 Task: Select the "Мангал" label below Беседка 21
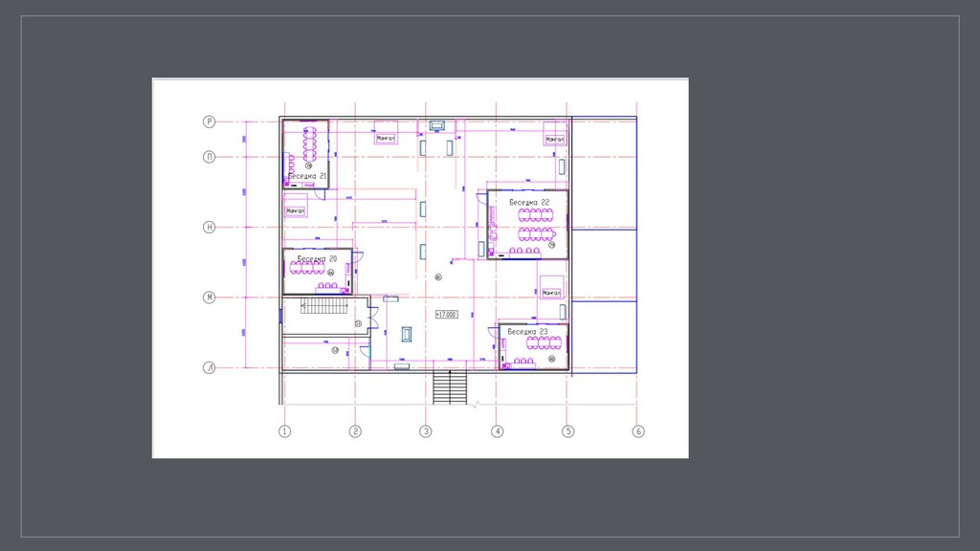tap(296, 211)
